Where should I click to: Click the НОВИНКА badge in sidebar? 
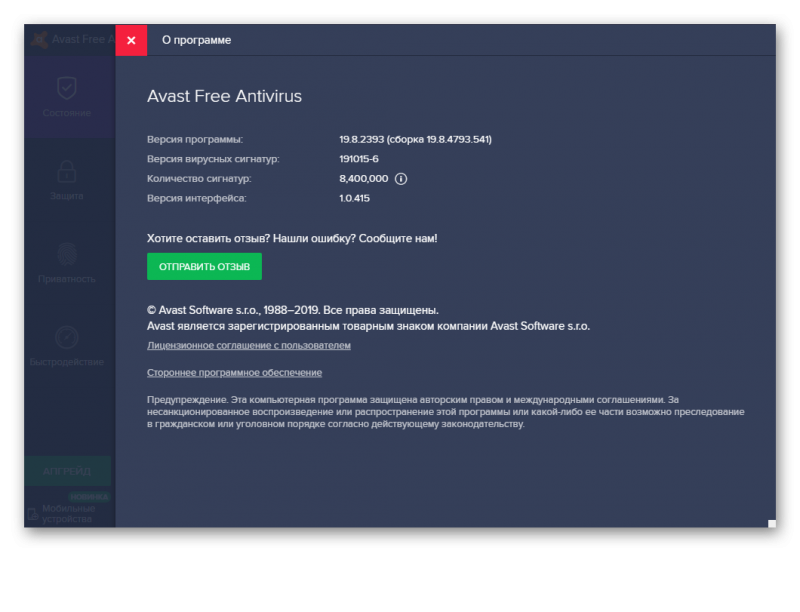89,497
